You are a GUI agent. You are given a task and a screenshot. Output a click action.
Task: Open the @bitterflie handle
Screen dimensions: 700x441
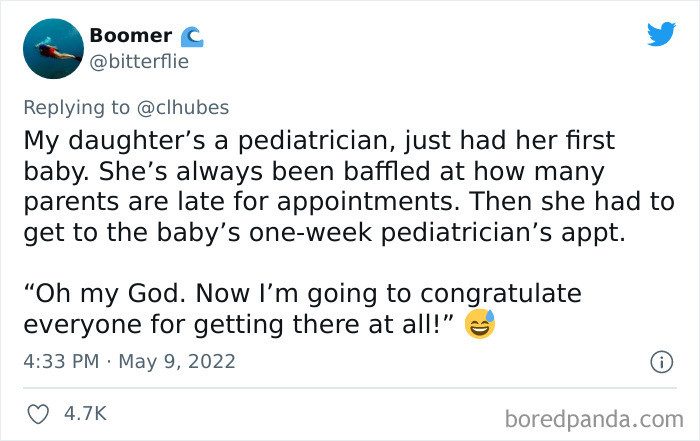point(139,62)
